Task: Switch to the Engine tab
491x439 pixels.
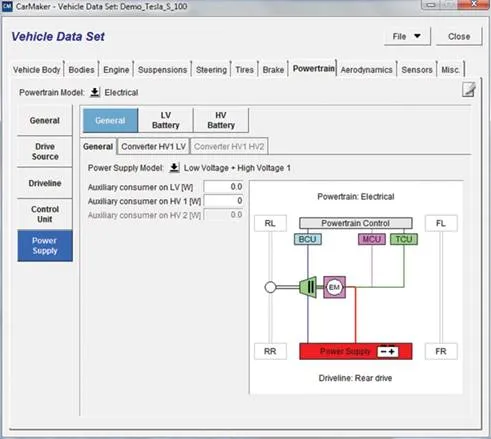Action: [116, 70]
